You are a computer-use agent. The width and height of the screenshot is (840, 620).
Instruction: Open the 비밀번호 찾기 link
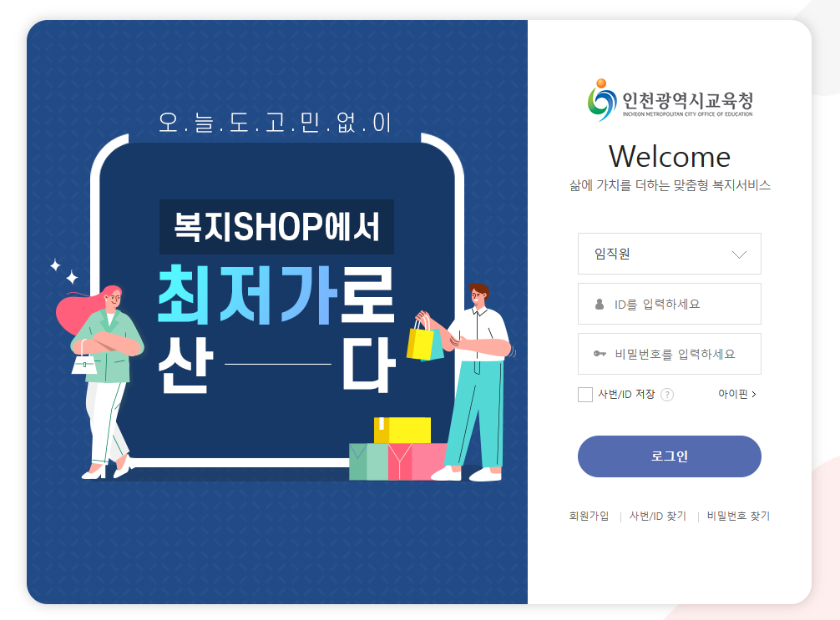(x=738, y=516)
